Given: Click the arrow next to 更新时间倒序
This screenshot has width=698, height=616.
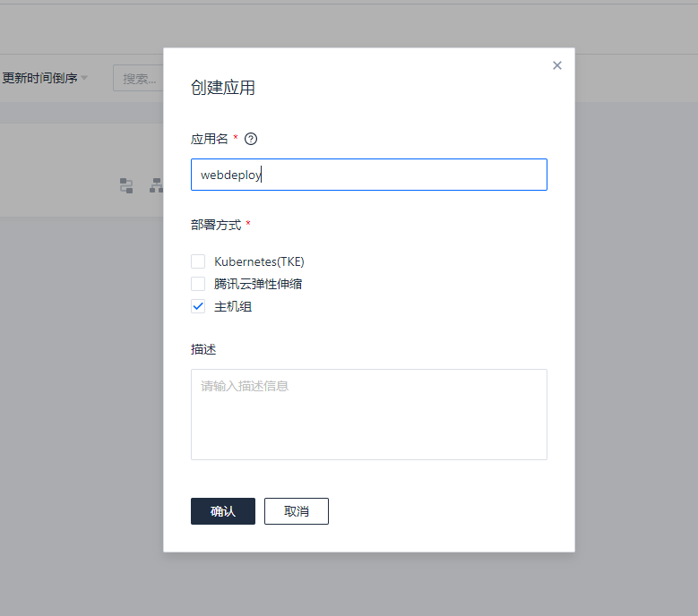Looking at the screenshot, I should (85, 78).
